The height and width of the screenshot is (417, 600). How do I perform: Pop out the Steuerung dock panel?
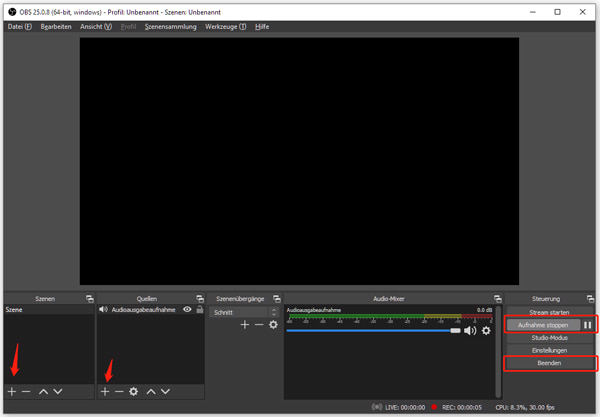(x=590, y=299)
